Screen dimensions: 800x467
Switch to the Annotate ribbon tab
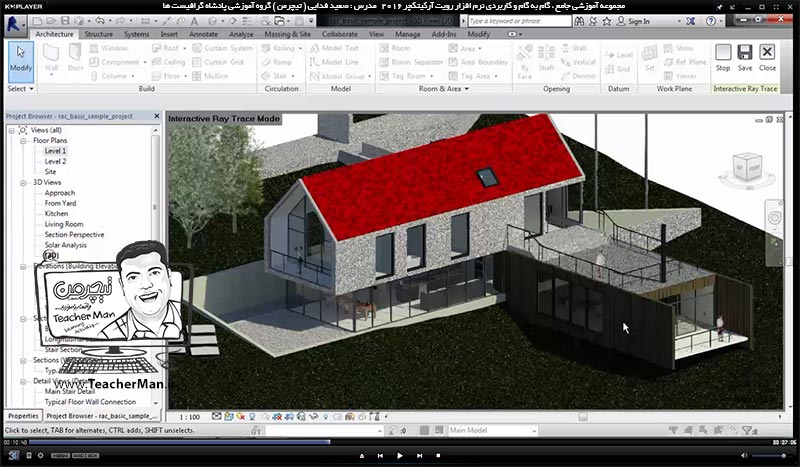click(x=204, y=34)
